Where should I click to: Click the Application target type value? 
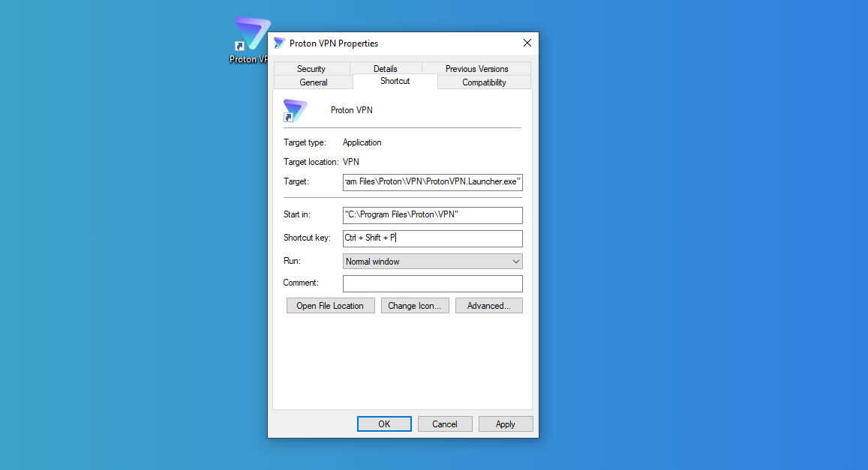coord(362,142)
